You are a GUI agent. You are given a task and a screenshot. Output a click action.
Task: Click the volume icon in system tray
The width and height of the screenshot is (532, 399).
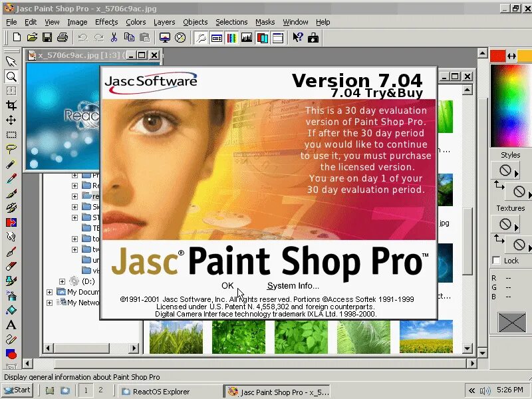tap(485, 391)
